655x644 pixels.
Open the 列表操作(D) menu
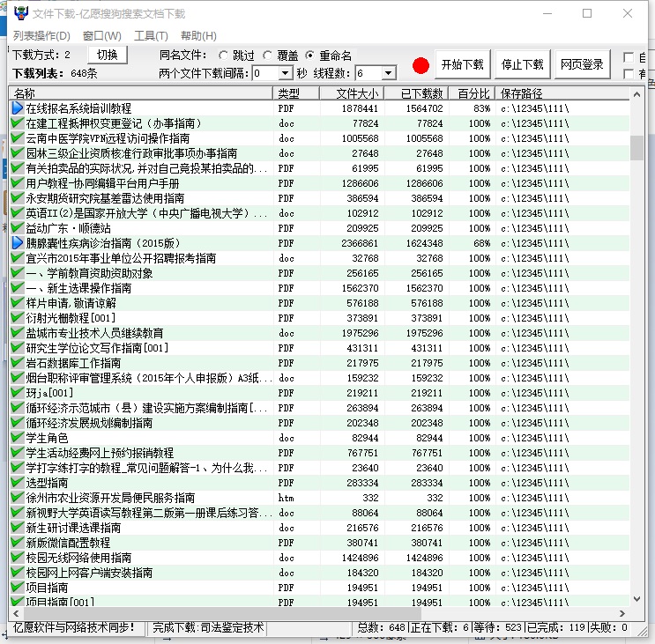point(41,36)
